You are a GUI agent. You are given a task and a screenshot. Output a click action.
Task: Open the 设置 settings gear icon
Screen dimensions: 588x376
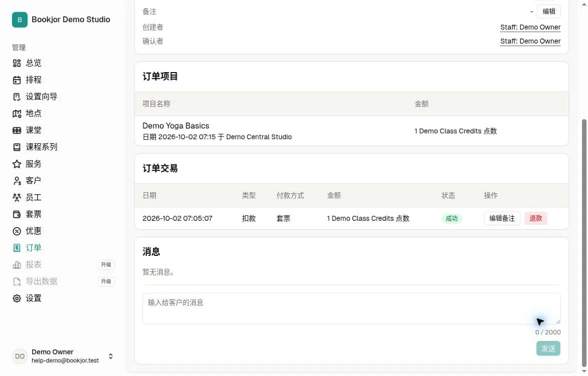(x=17, y=298)
